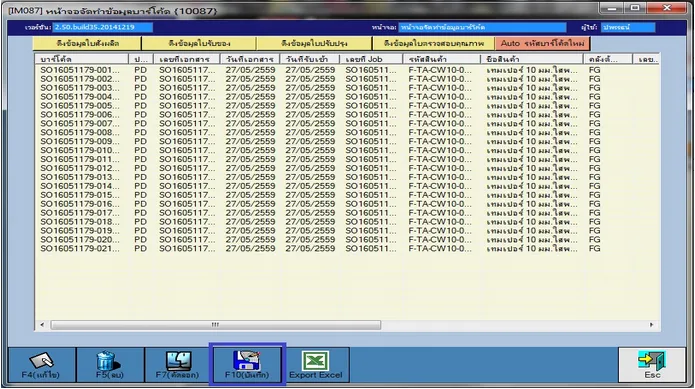
Task: Click PD cell in row SO16051179-010
Action: 141,150
